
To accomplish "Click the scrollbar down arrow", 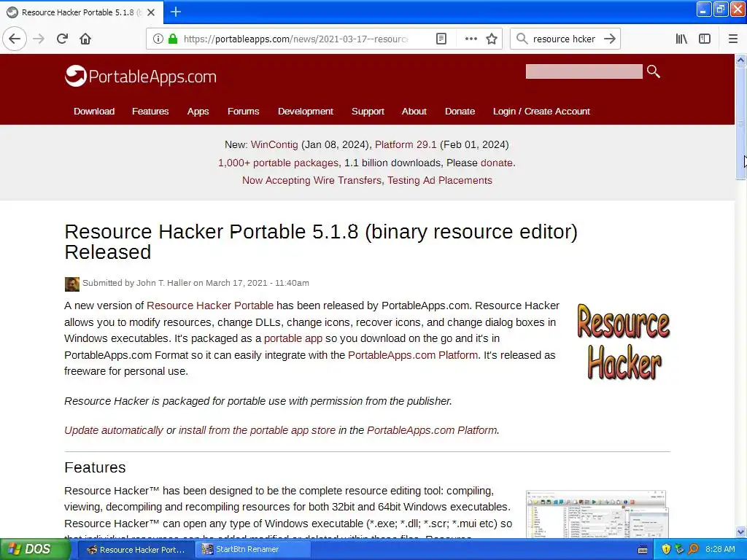I will tap(740, 532).
